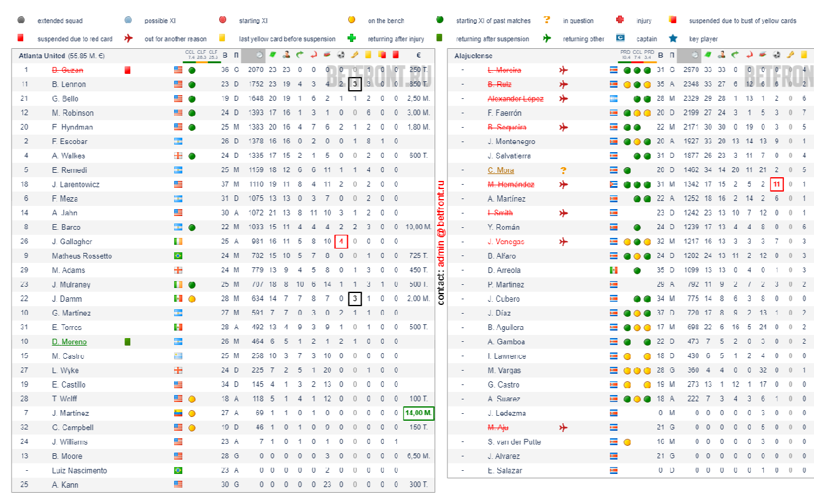This screenshot has width=814, height=504.
Task: Click the В age header in Atlanta United table
Action: (225, 55)
